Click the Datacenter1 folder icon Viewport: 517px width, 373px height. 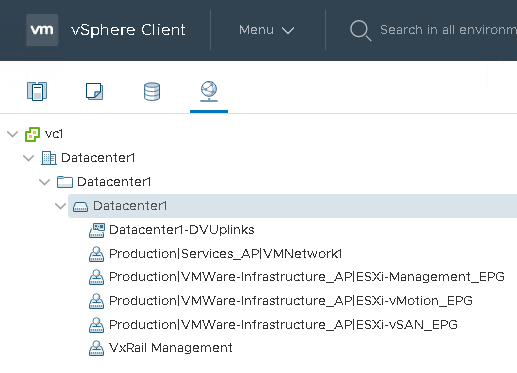65,182
